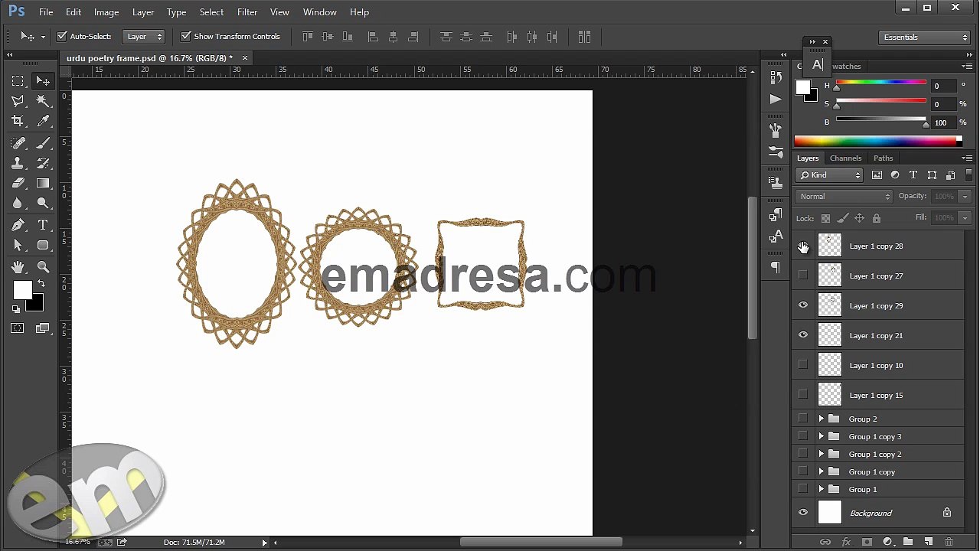Viewport: 980px width, 551px height.
Task: Select the Lasso tool
Action: click(18, 101)
